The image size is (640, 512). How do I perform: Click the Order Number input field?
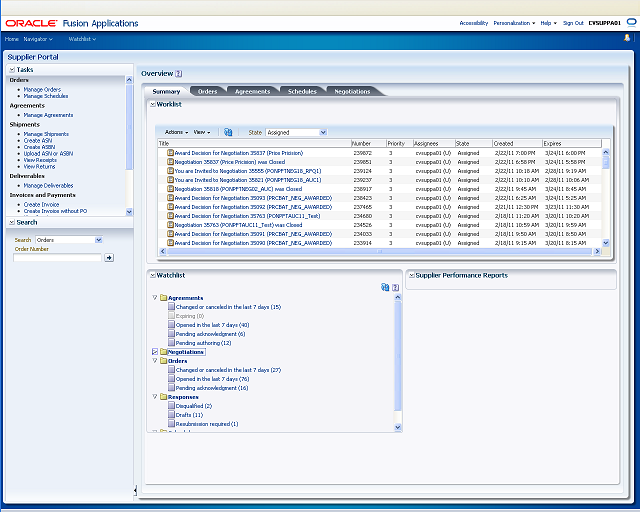point(58,258)
